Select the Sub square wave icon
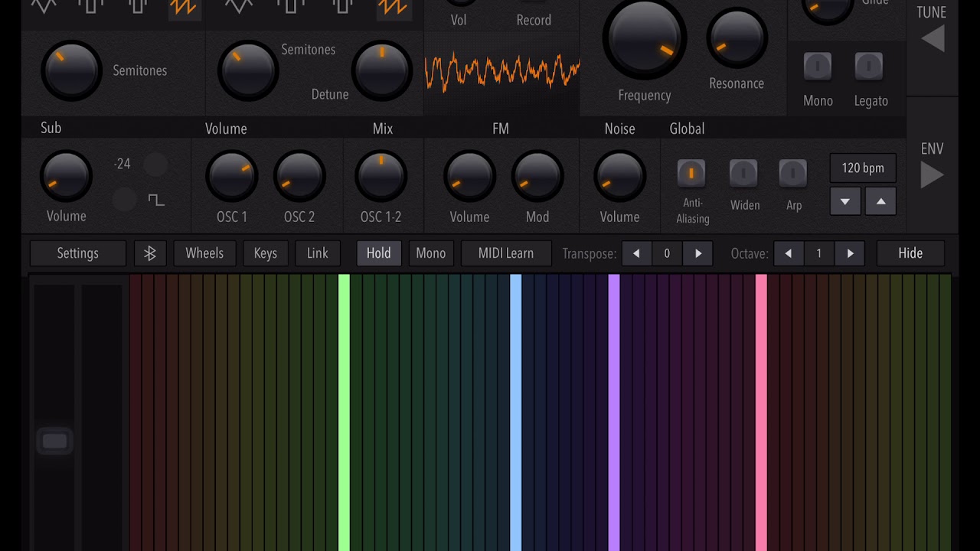Viewport: 980px width, 551px height. point(156,200)
